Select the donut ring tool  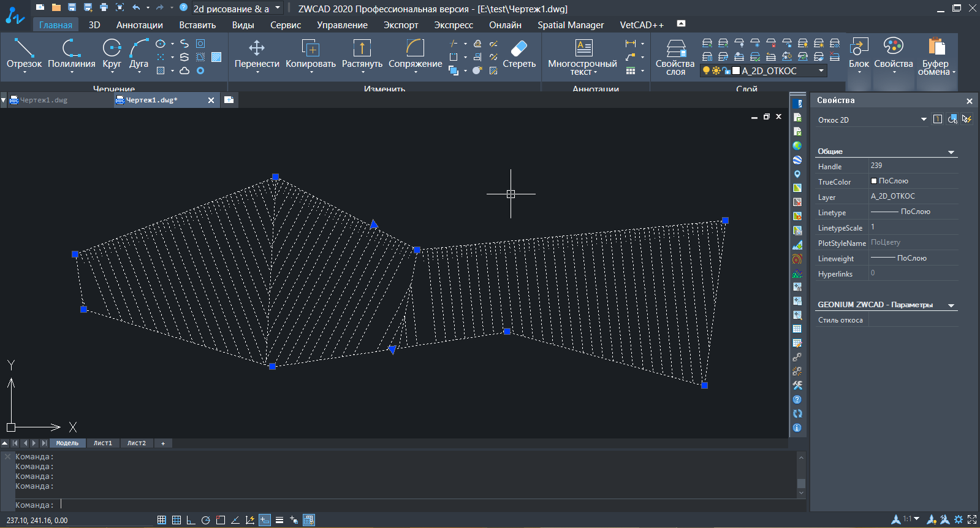click(x=200, y=71)
